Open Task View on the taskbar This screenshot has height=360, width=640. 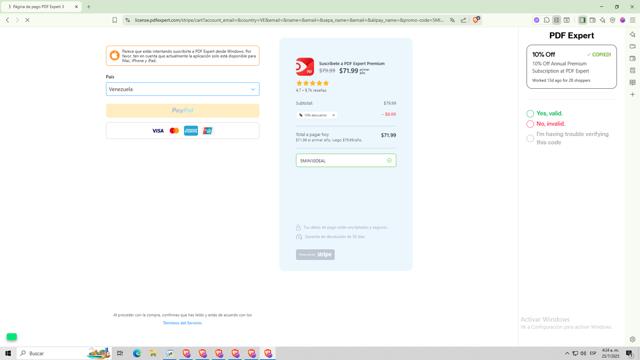tap(120, 353)
